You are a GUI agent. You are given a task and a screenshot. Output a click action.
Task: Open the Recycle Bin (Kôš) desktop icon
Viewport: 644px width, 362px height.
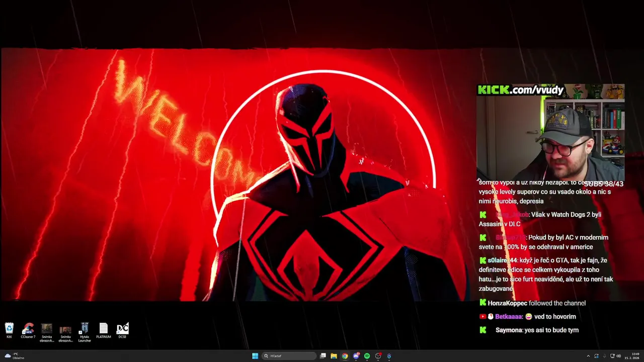pyautogui.click(x=9, y=330)
